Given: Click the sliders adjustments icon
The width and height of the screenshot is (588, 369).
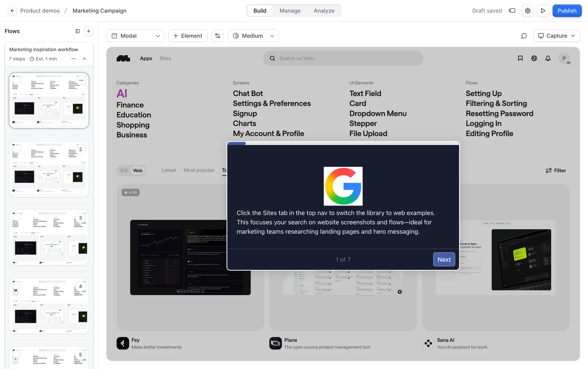Looking at the screenshot, I should pos(217,36).
